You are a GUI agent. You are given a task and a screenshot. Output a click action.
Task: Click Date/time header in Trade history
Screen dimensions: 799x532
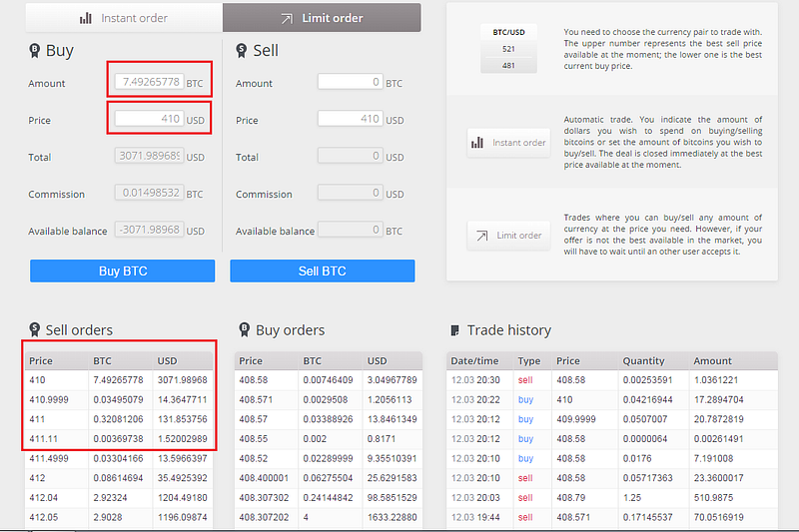474,361
